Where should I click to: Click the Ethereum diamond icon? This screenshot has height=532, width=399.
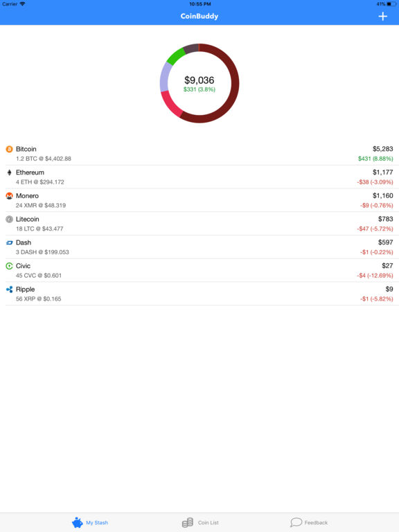point(9,172)
